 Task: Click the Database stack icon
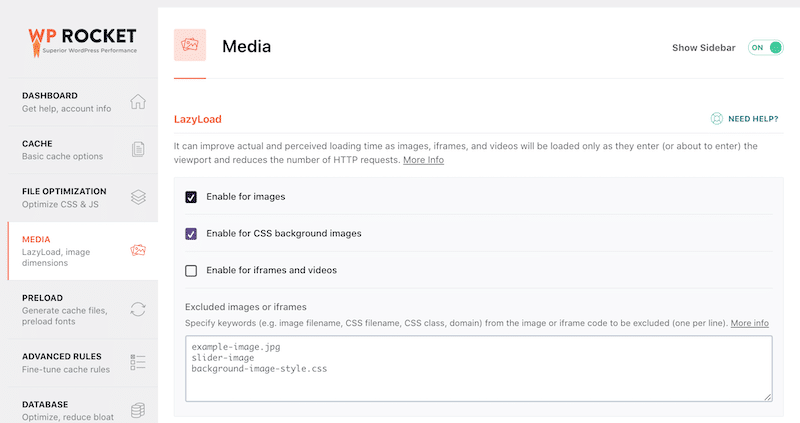[x=138, y=409]
